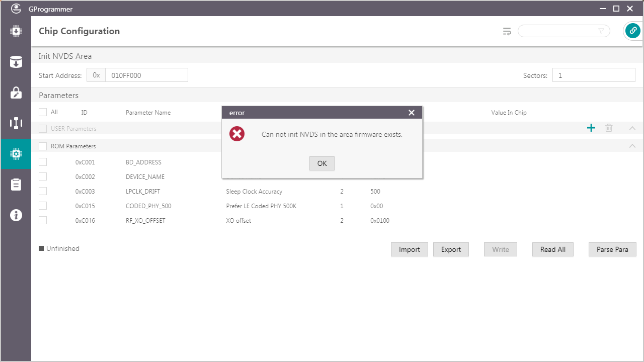Click the Sectors input field

594,75
